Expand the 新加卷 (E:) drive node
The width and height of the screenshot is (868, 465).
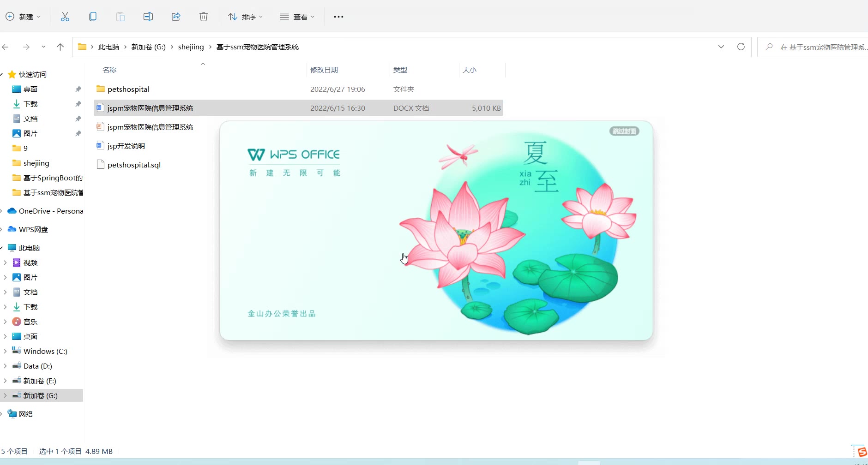5,381
